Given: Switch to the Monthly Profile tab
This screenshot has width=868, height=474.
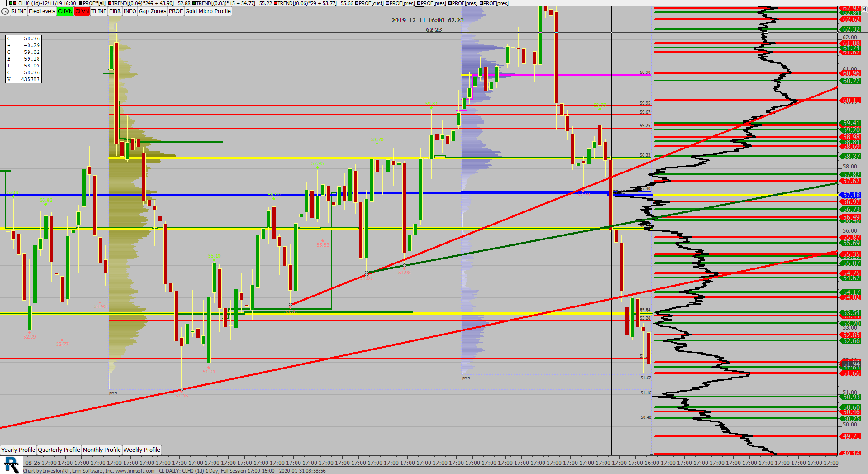Looking at the screenshot, I should pos(102,450).
